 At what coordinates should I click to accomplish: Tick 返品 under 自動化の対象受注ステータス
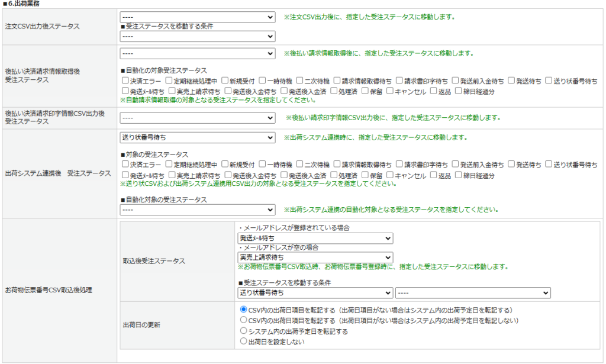click(x=434, y=91)
